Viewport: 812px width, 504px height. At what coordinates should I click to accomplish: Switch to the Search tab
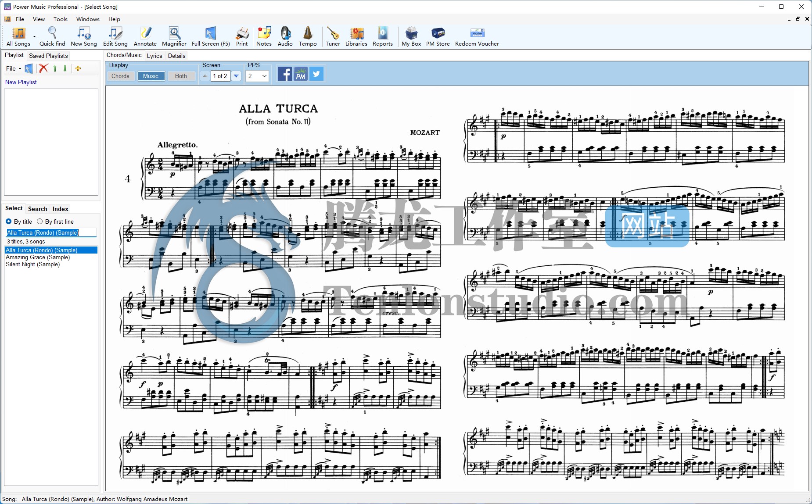click(37, 209)
